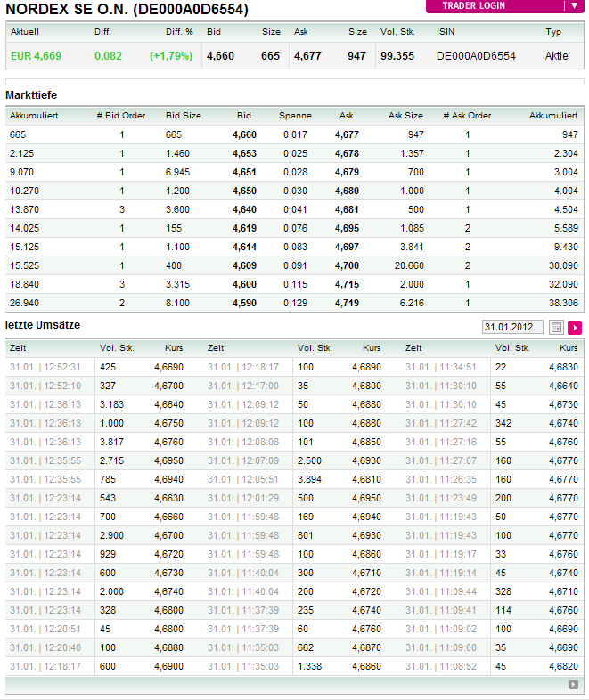This screenshot has width=589, height=700.
Task: Expand the Trader Login dropdown arrow
Action: coord(573,5)
